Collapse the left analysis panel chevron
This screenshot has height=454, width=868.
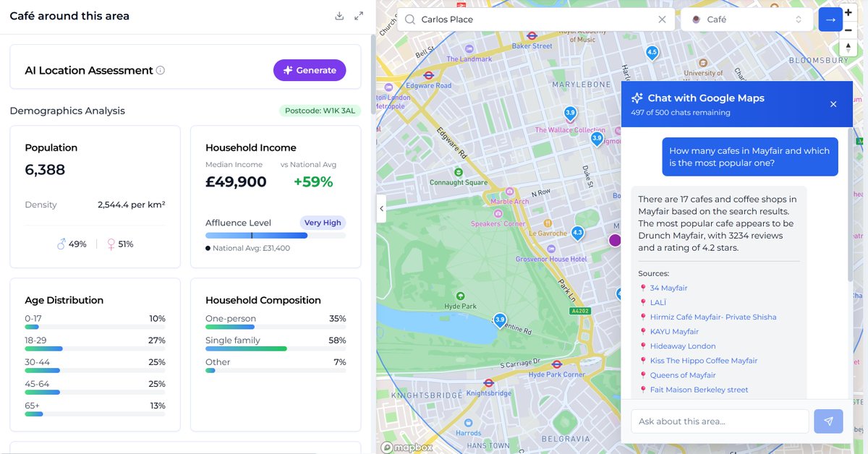pos(382,208)
